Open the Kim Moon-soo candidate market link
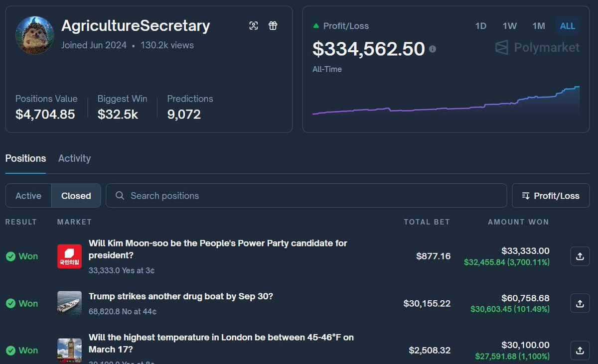 click(218, 249)
